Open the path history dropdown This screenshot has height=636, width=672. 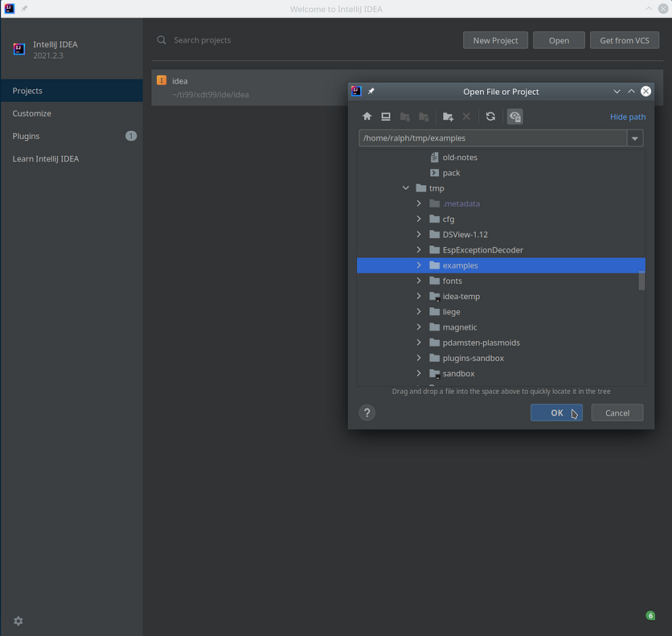636,138
